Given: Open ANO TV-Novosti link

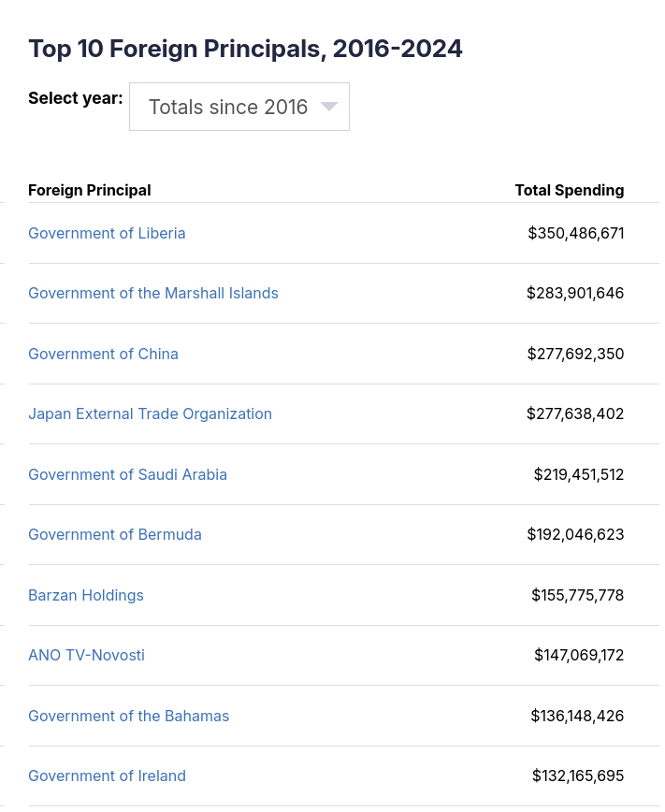Looking at the screenshot, I should tap(86, 655).
